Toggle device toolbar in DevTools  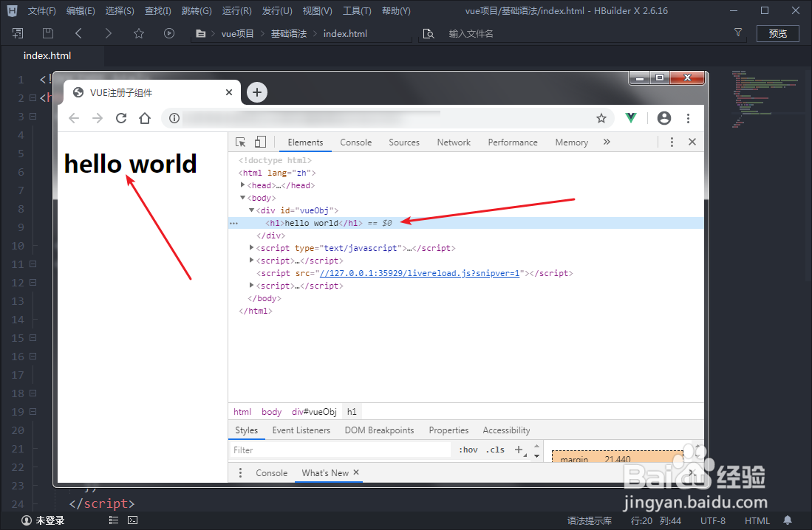260,142
